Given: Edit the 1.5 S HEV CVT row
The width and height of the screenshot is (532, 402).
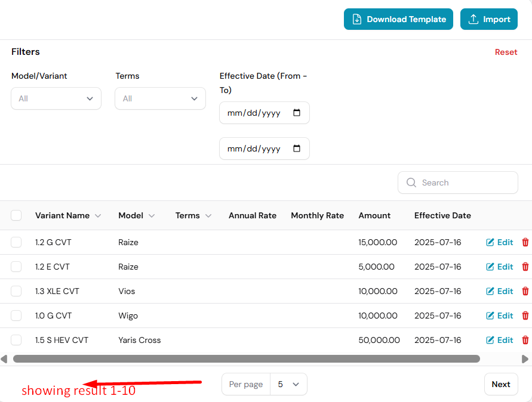Looking at the screenshot, I should coord(499,340).
